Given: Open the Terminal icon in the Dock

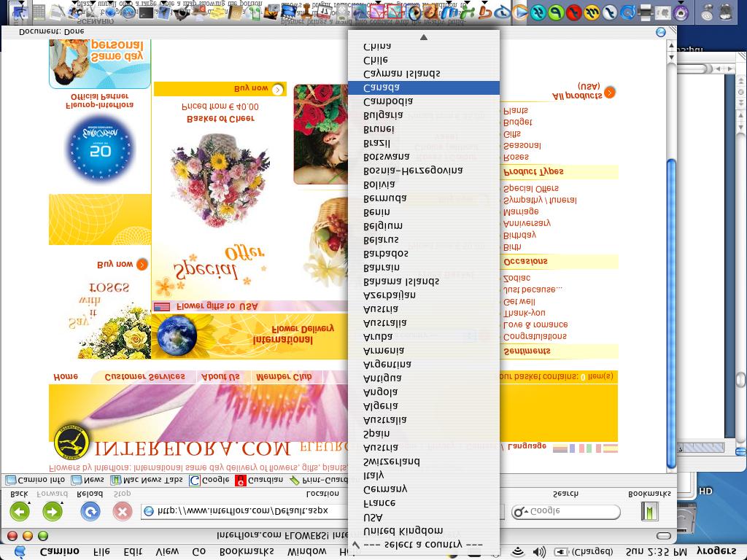Looking at the screenshot, I should [x=146, y=12].
